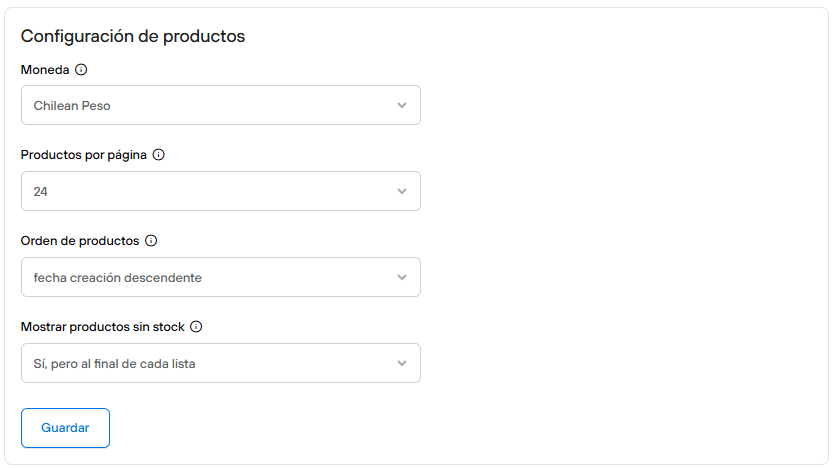Click the Productos por página label

pyautogui.click(x=84, y=155)
